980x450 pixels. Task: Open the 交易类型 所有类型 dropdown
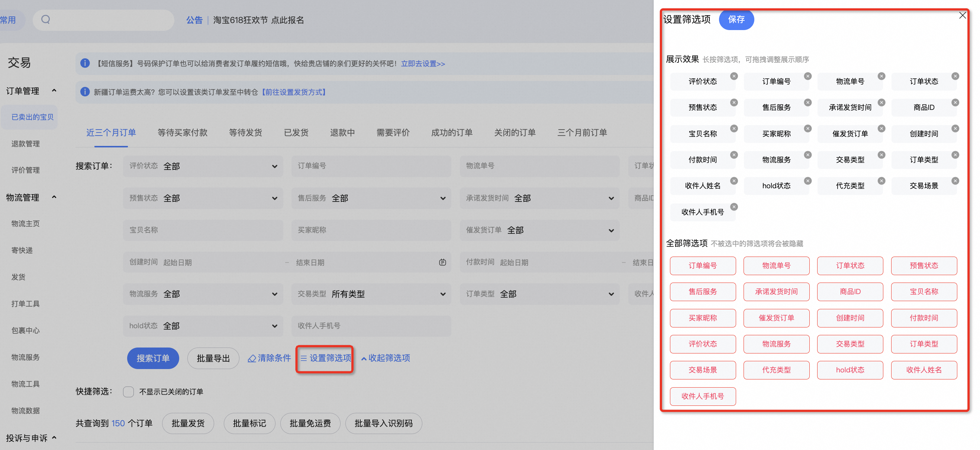tap(371, 294)
